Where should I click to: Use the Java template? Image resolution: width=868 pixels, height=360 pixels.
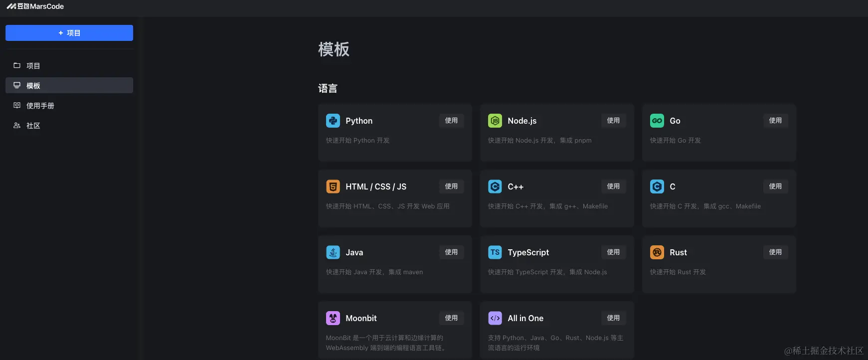click(x=451, y=252)
